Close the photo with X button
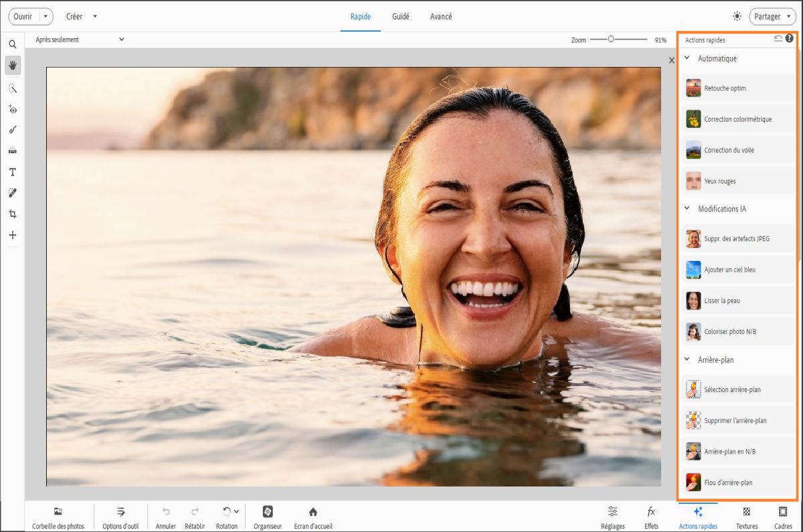Image resolution: width=803 pixels, height=532 pixels. 672,60
